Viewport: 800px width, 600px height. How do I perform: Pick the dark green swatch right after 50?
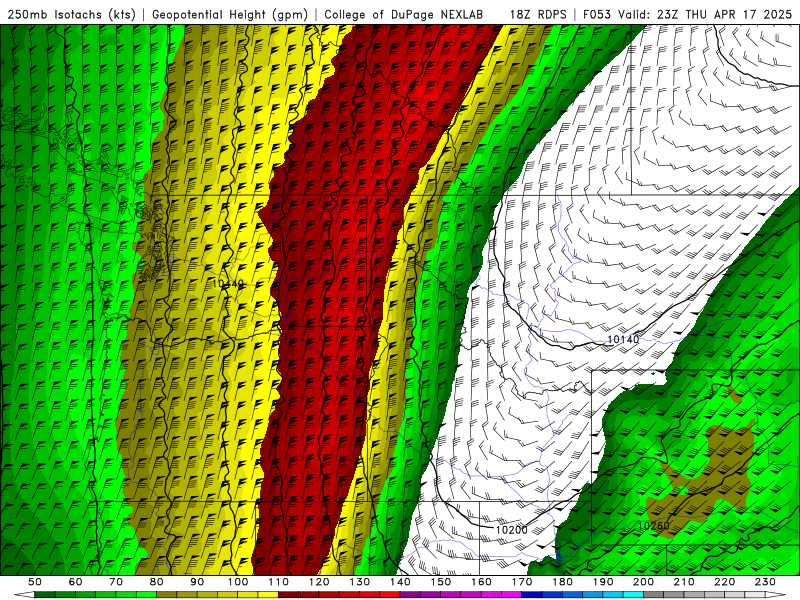pyautogui.click(x=45, y=595)
